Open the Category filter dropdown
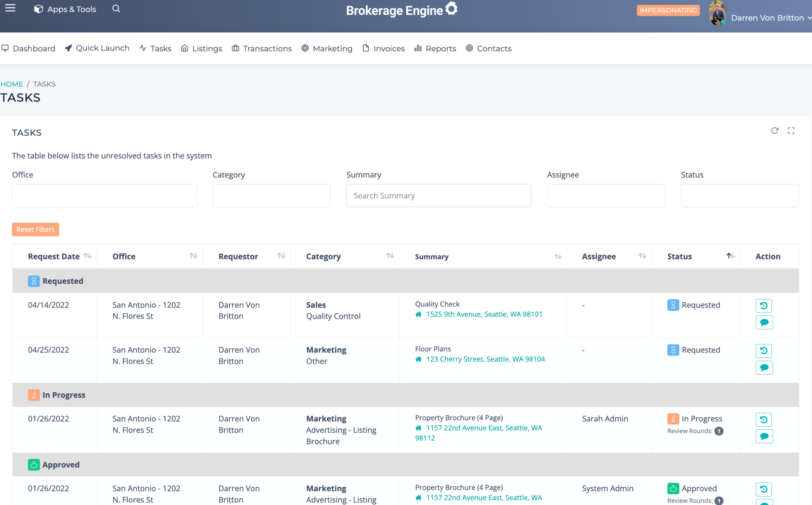Screen dimensions: 812x505 click(x=271, y=196)
